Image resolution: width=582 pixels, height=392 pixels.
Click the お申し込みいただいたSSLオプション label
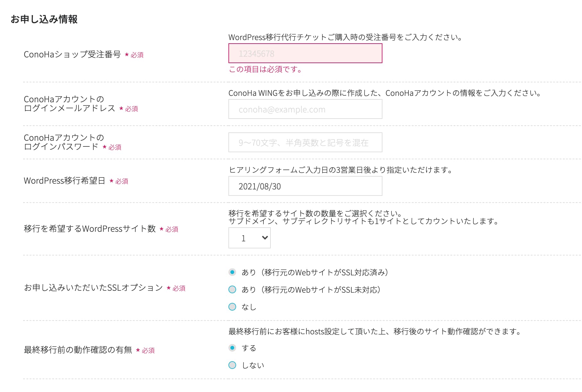[x=93, y=288]
